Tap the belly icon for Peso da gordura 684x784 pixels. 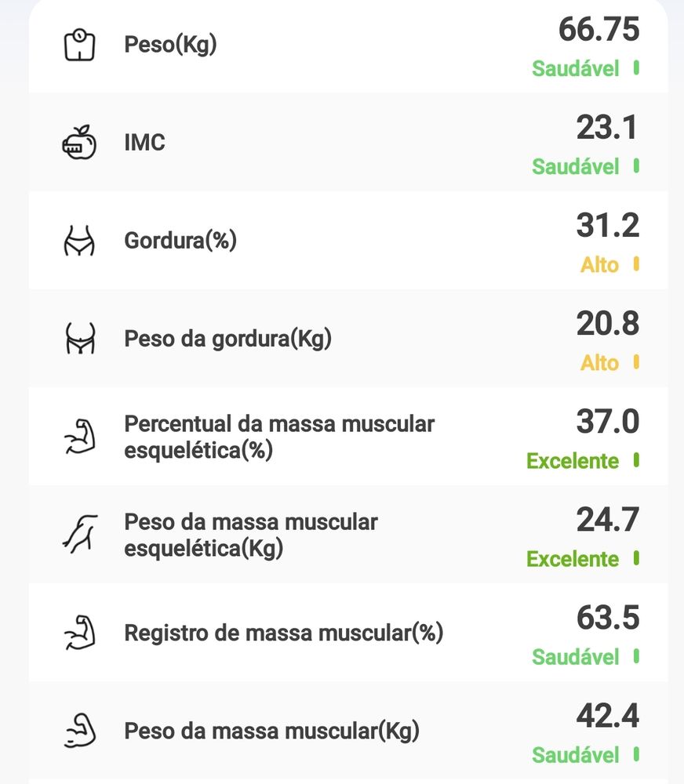click(78, 339)
